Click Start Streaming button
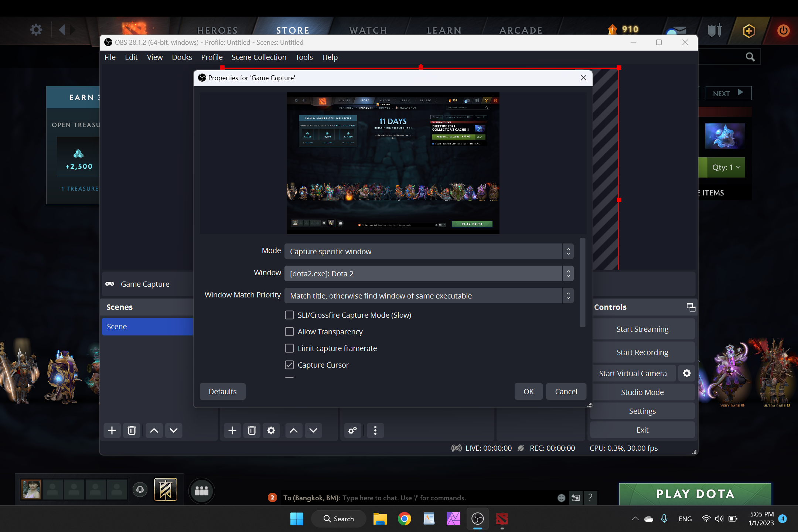 click(642, 329)
